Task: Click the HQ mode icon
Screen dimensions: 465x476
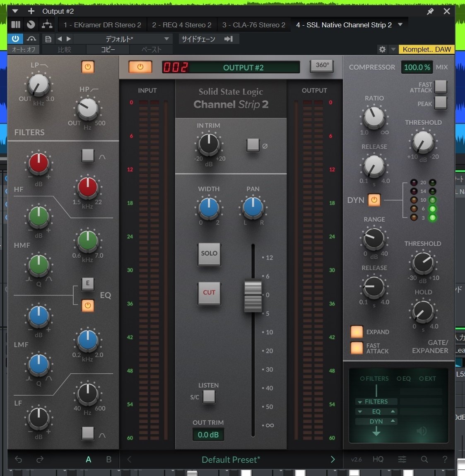Action: point(378,459)
